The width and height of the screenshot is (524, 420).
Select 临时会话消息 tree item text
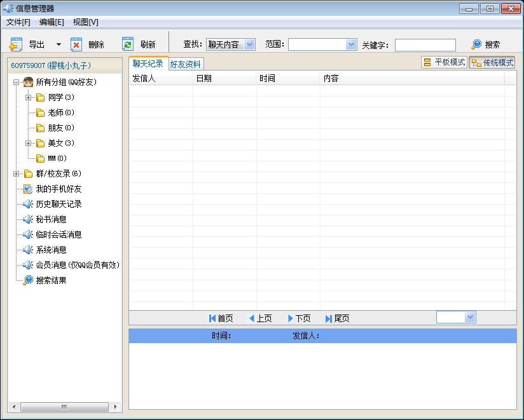[x=59, y=234]
